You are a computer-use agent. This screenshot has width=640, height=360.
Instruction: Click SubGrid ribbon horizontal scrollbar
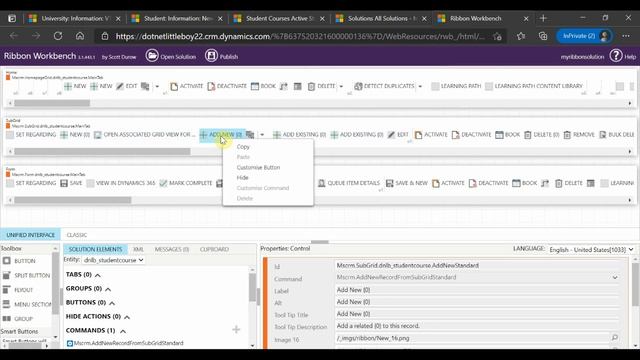tap(102, 151)
